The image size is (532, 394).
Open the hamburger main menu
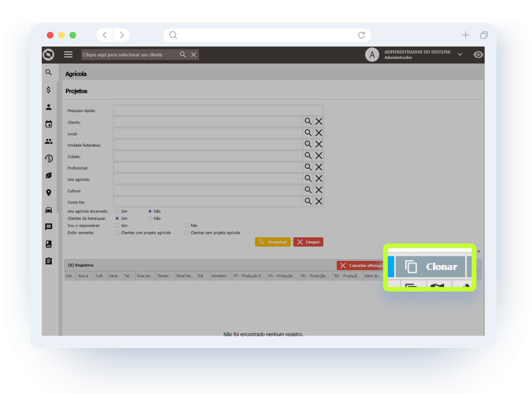point(68,54)
